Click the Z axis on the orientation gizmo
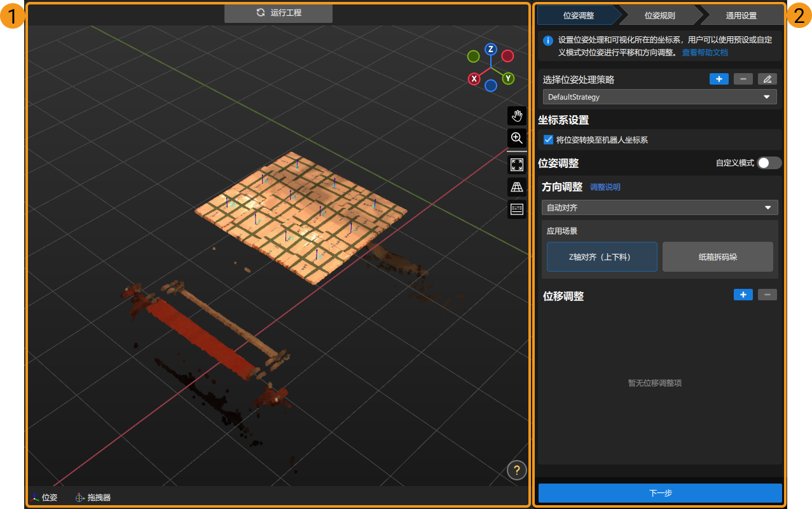 pos(490,50)
